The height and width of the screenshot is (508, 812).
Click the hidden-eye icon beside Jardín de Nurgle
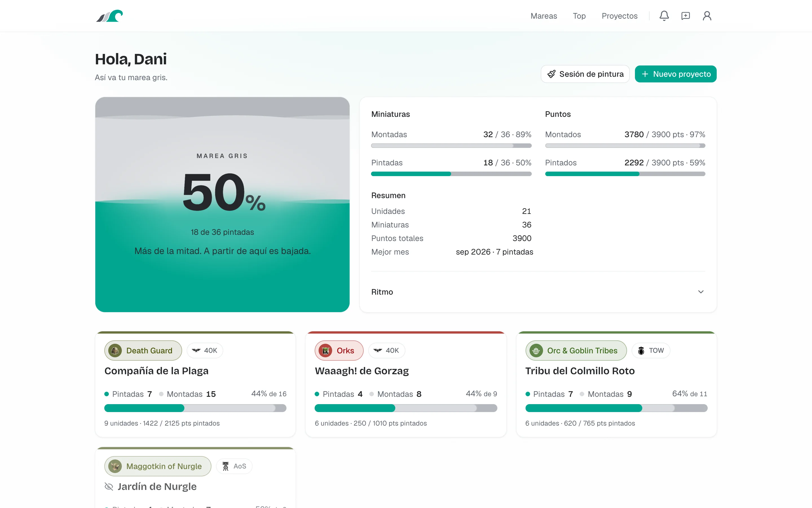click(x=109, y=486)
